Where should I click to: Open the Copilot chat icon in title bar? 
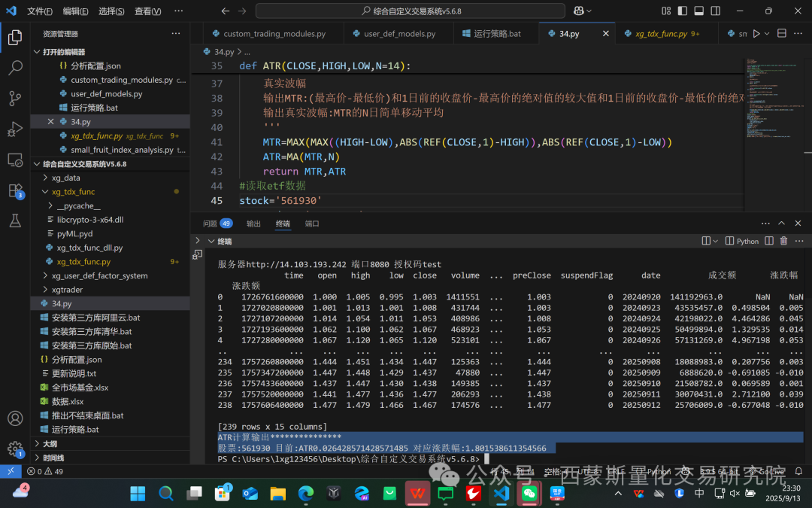(x=578, y=11)
